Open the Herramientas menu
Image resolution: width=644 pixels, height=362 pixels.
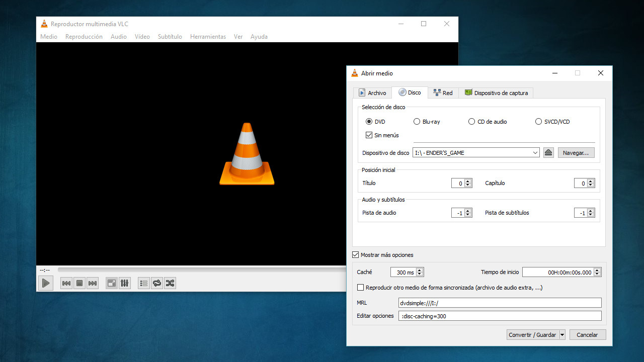pyautogui.click(x=208, y=36)
